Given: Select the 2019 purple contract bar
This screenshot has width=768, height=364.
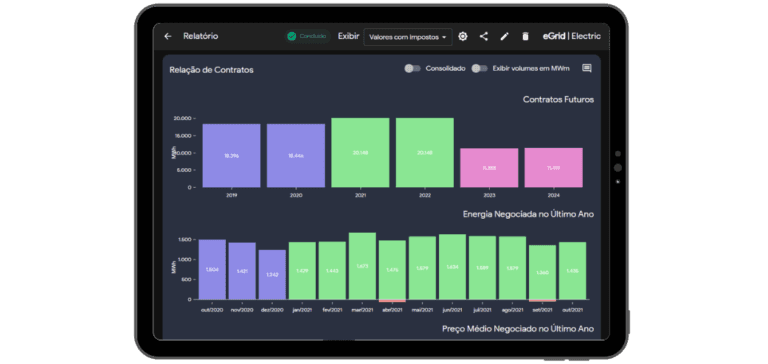Looking at the screenshot, I should click(232, 155).
